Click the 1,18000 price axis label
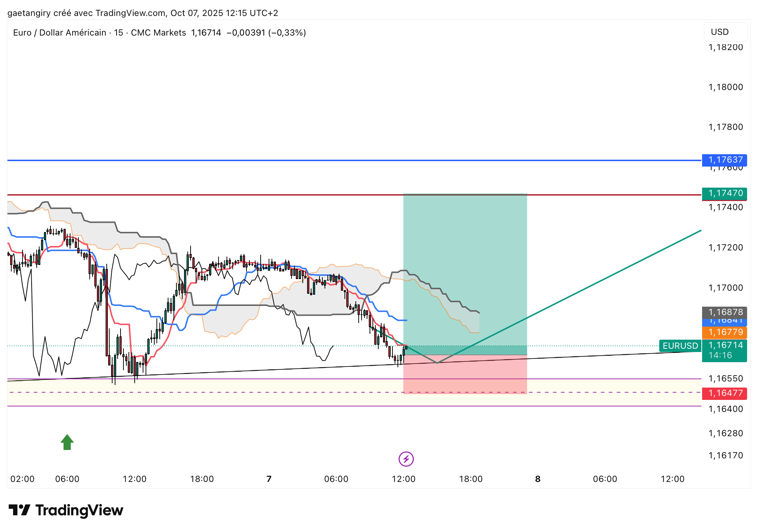Viewport: 758px width, 532px height. tap(725, 87)
